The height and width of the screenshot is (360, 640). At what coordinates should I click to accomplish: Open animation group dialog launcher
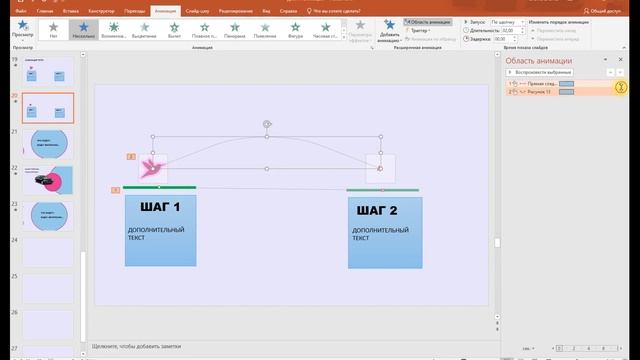click(372, 48)
